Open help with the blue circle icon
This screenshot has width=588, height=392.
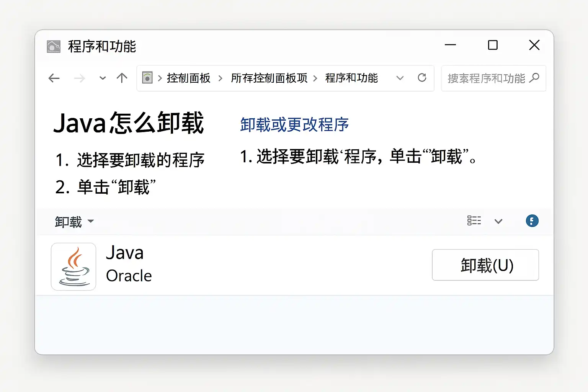[x=532, y=221]
